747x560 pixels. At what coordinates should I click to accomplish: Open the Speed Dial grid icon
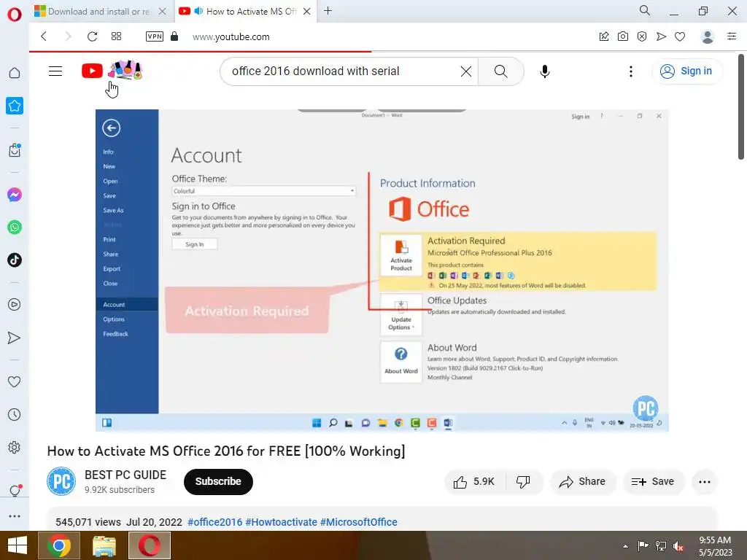(116, 36)
